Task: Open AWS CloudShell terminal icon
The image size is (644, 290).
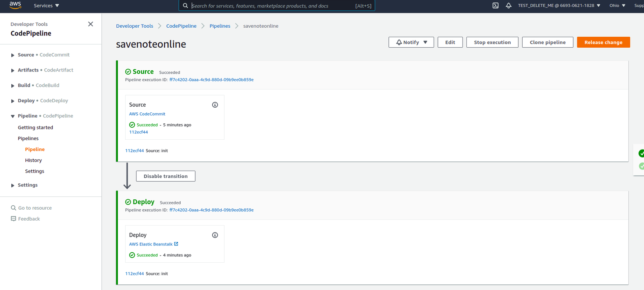Action: coord(495,5)
